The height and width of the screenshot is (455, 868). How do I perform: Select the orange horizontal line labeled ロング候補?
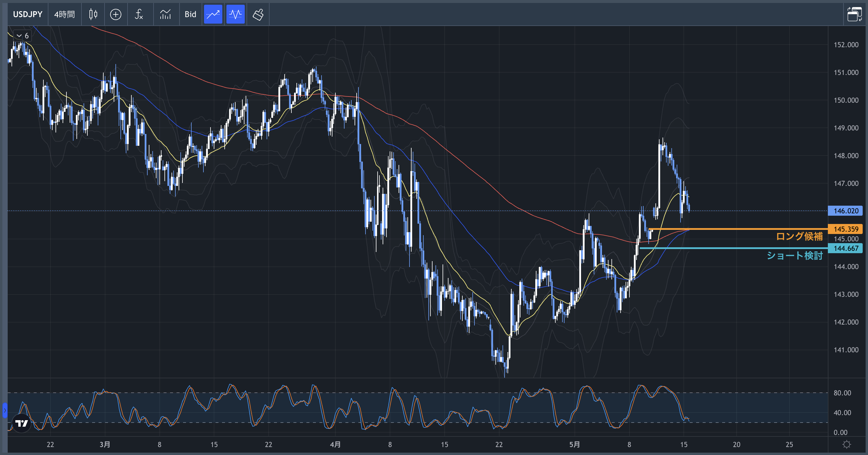click(738, 229)
